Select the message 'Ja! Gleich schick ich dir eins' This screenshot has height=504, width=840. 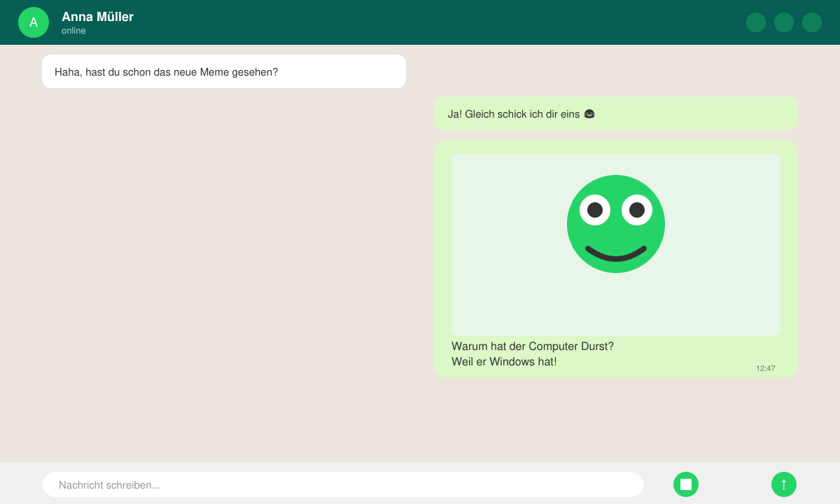click(616, 113)
